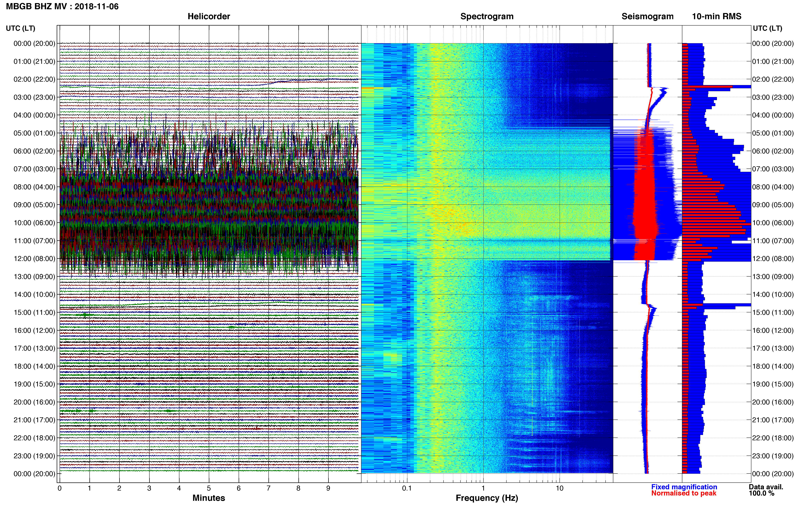Click the 'Data avail.' label
812x508 pixels.
coord(766,487)
